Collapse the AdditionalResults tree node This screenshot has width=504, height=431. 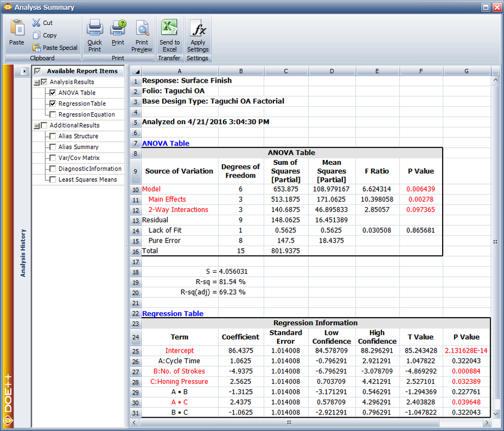37,126
